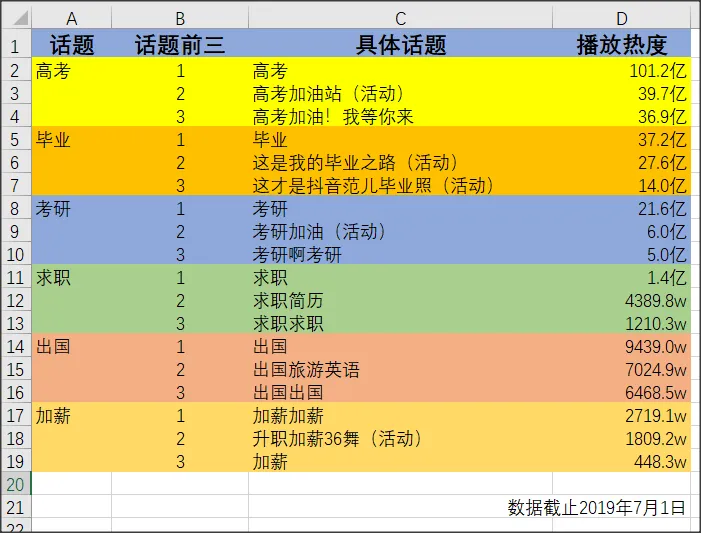Click value 27.6亿
This screenshot has width=701, height=533.
pyautogui.click(x=662, y=163)
